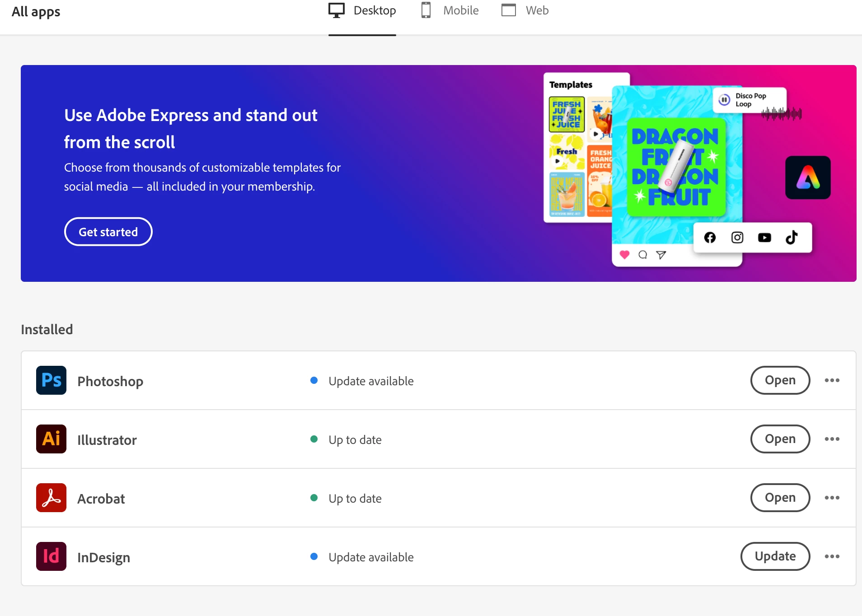Click the Photoshop app icon
This screenshot has width=862, height=616.
51,380
